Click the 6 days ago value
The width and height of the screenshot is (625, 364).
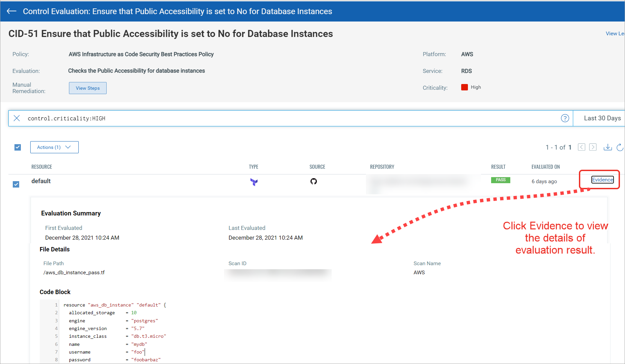point(544,181)
